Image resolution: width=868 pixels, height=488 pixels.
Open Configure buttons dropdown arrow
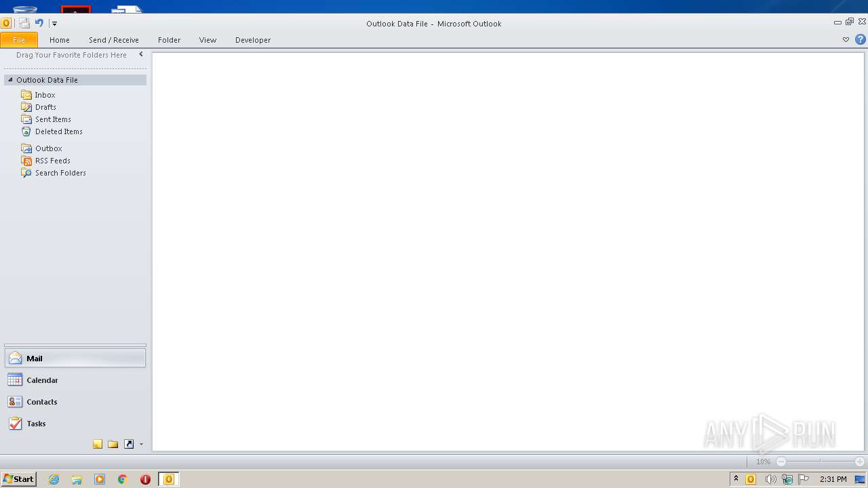[x=141, y=445]
